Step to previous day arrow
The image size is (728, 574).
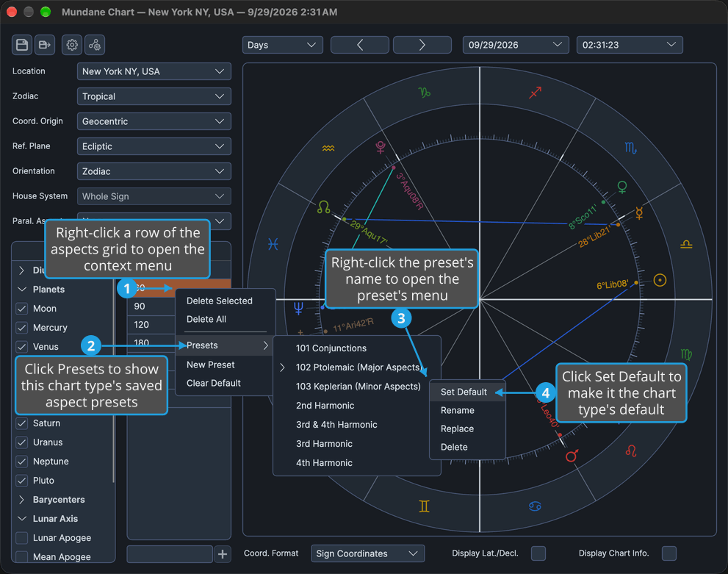[x=360, y=45]
